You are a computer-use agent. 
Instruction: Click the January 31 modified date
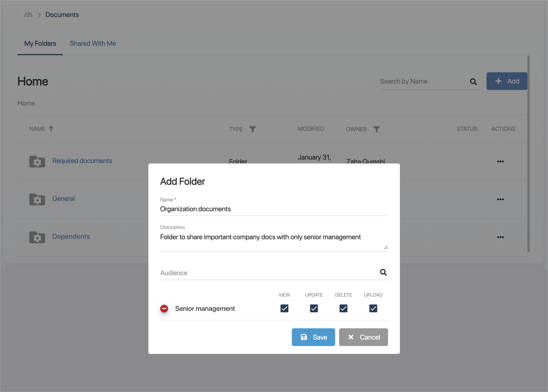(x=314, y=157)
